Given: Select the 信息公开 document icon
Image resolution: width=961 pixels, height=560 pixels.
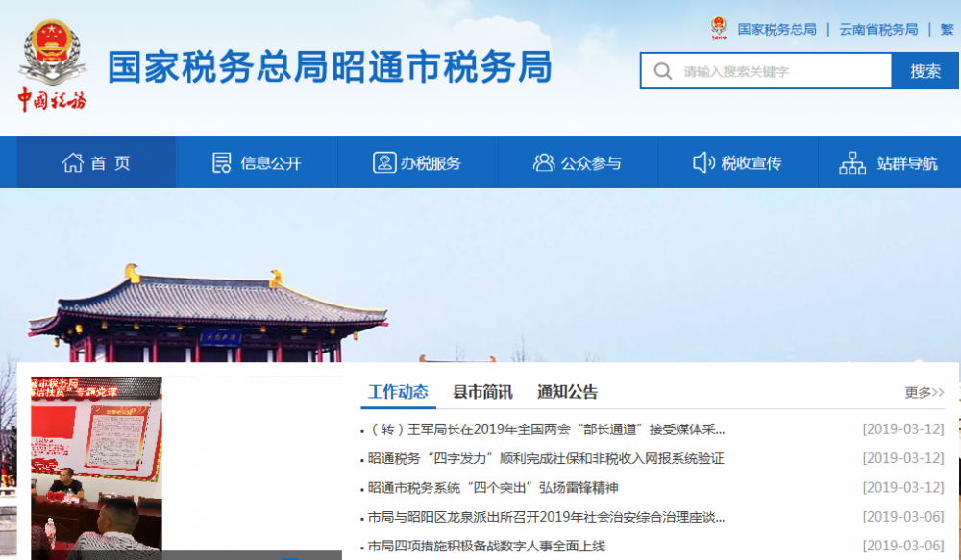Looking at the screenshot, I should (x=222, y=161).
